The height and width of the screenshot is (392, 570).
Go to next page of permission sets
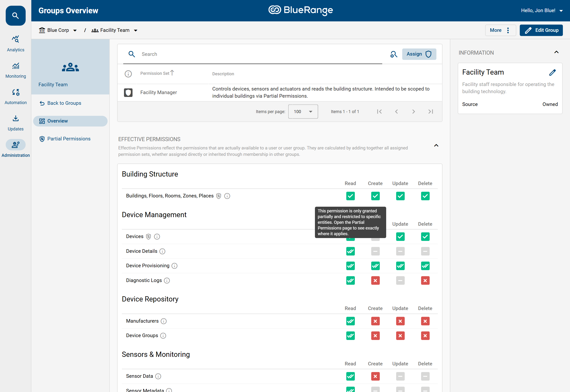pyautogui.click(x=414, y=112)
